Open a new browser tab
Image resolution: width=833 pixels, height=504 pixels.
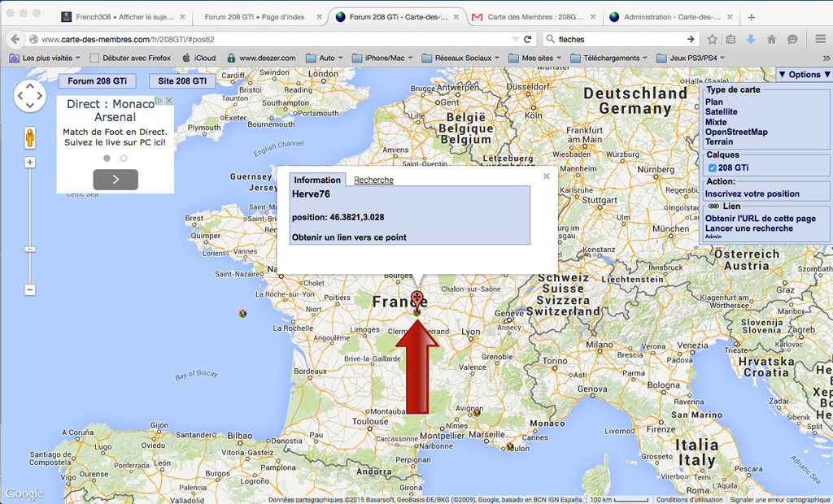point(751,18)
